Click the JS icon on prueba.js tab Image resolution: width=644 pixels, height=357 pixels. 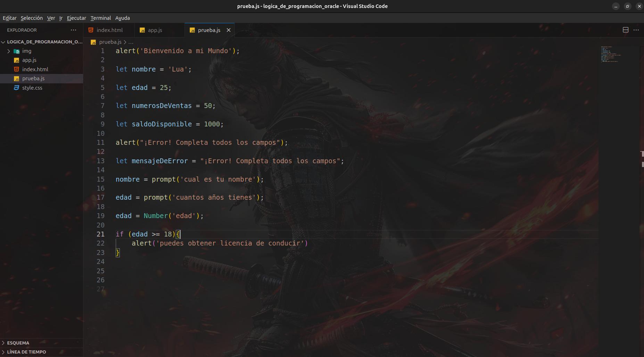click(x=192, y=30)
